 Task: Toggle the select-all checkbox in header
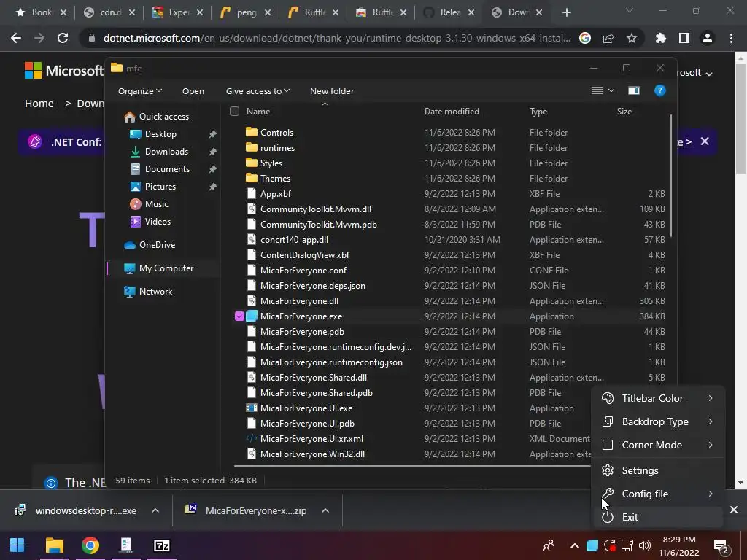234,112
